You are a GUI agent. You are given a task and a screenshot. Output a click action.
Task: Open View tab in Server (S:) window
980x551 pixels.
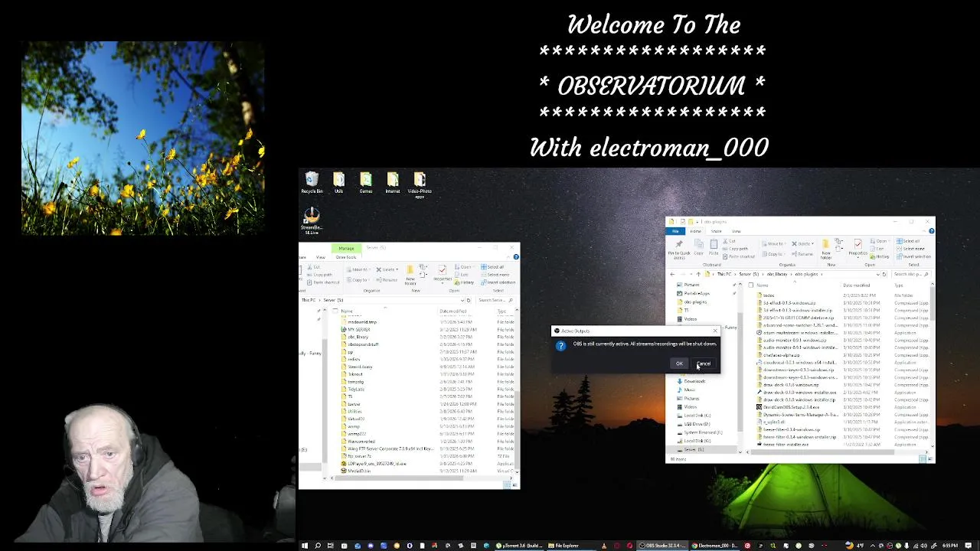[321, 257]
